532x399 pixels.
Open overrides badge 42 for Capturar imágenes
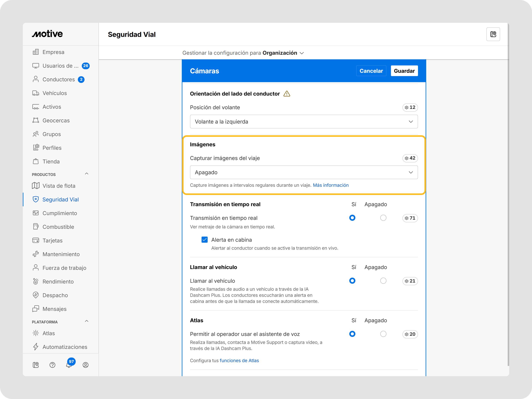coord(410,158)
